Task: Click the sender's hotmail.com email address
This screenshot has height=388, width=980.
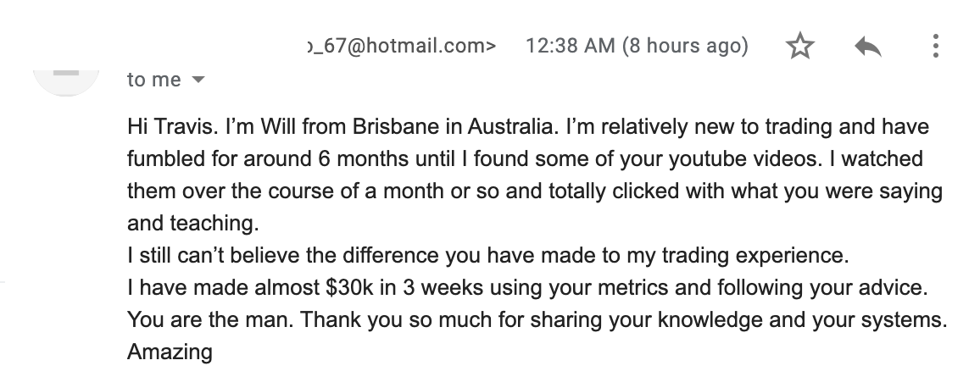Action: pyautogui.click(x=402, y=46)
